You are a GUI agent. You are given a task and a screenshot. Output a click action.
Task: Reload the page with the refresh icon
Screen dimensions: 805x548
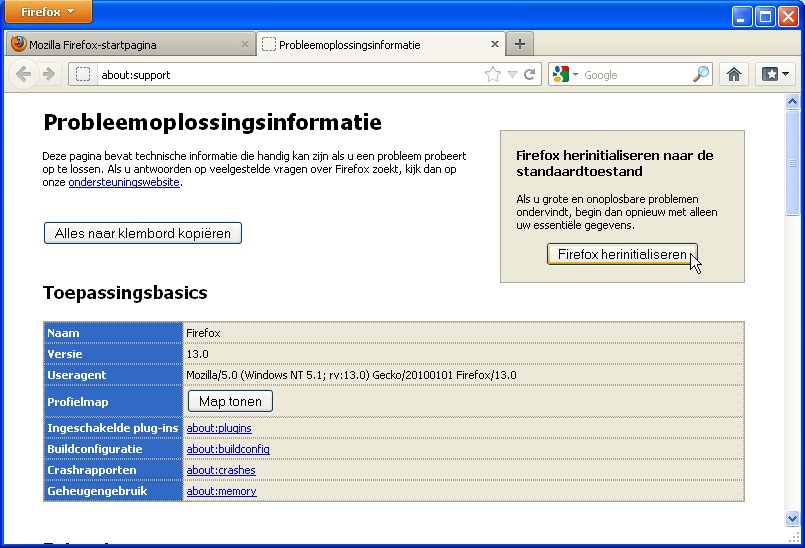coord(530,74)
